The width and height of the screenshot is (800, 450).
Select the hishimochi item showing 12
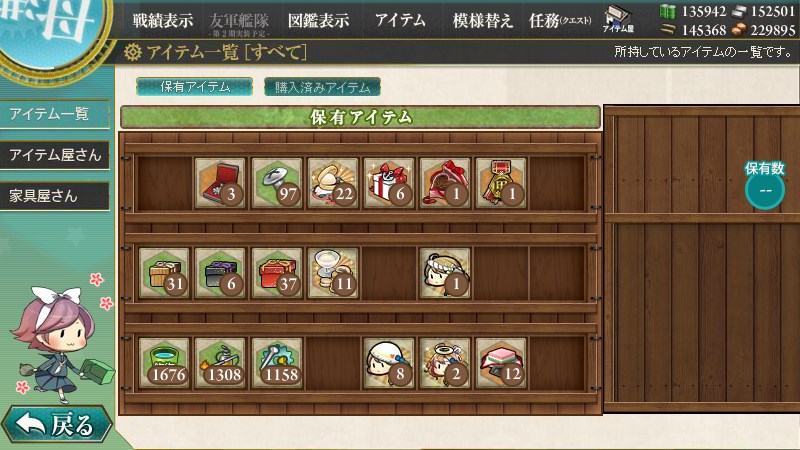[x=501, y=363]
